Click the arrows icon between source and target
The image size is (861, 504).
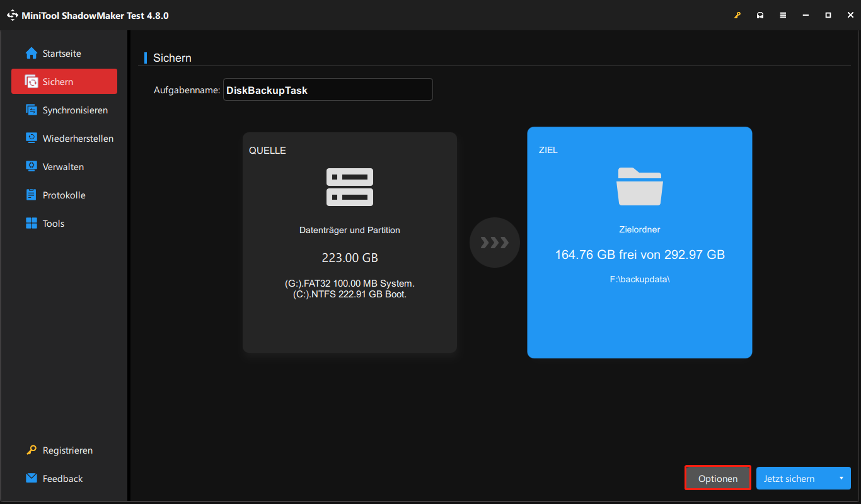pos(494,242)
